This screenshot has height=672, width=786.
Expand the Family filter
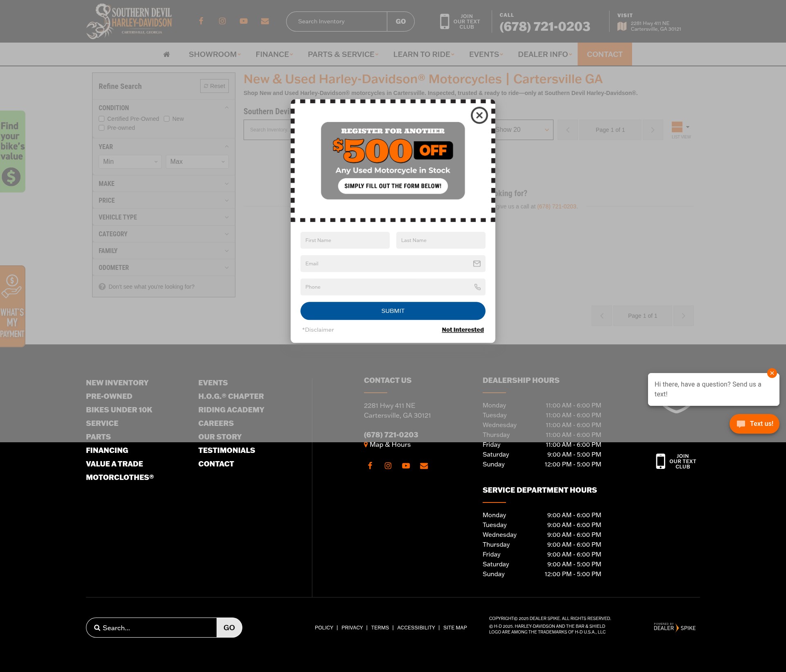click(164, 251)
